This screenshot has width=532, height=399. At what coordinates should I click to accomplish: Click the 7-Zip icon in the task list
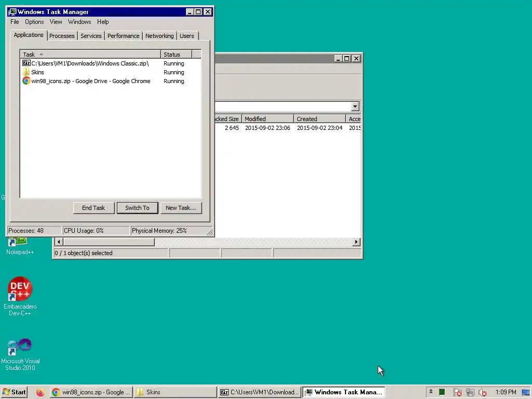pos(26,63)
